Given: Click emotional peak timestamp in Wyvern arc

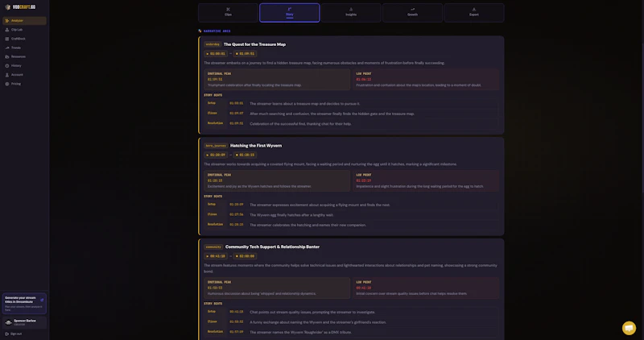Looking at the screenshot, I should tap(215, 180).
